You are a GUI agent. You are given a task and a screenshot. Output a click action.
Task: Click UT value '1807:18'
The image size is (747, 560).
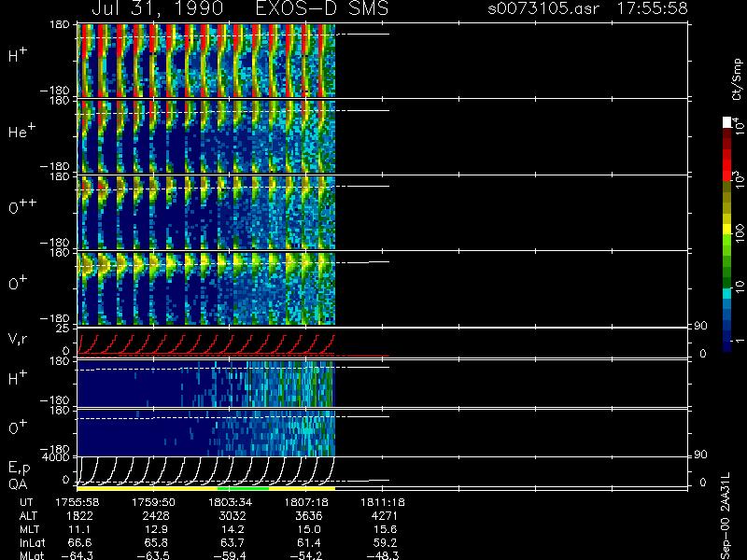tap(306, 502)
